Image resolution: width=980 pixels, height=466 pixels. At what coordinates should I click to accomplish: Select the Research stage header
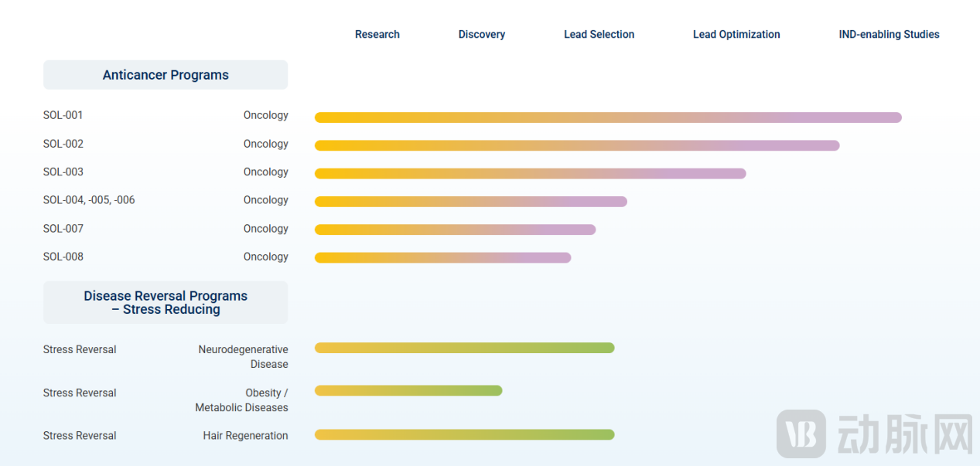click(x=377, y=34)
